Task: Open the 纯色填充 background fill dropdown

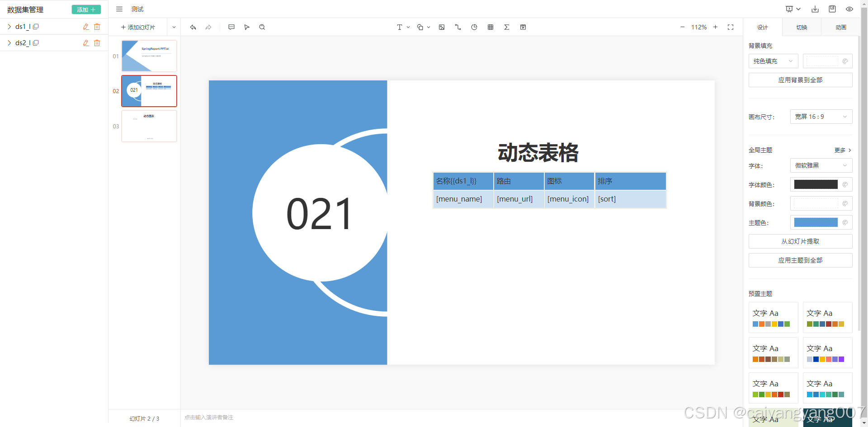Action: point(773,61)
